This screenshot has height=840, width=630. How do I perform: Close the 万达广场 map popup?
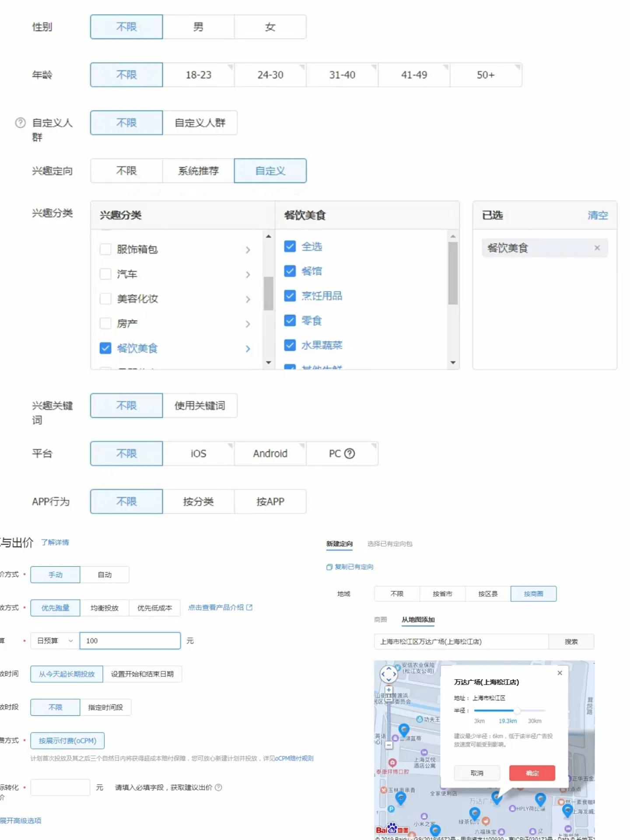560,673
